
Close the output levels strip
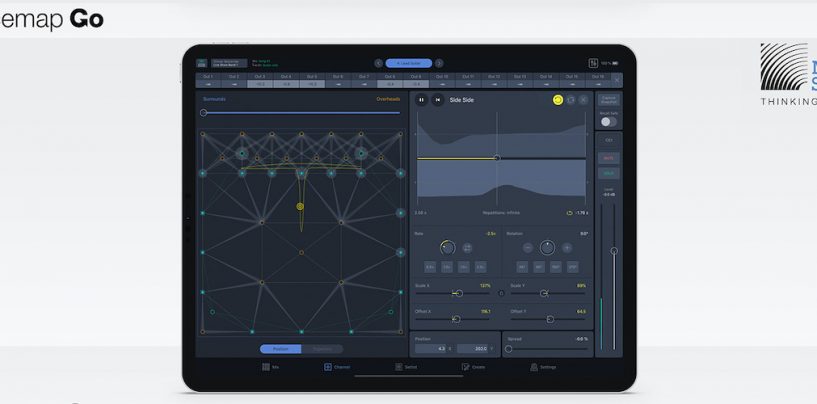tap(617, 80)
